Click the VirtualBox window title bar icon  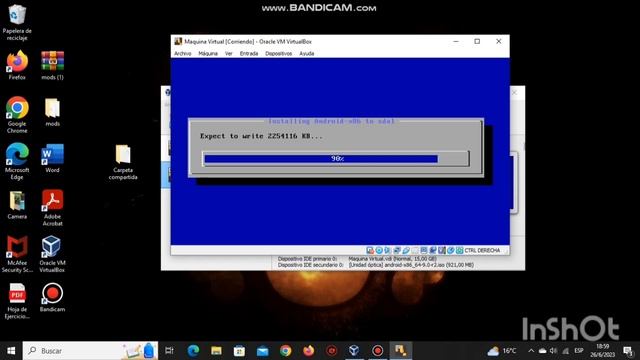point(178,41)
